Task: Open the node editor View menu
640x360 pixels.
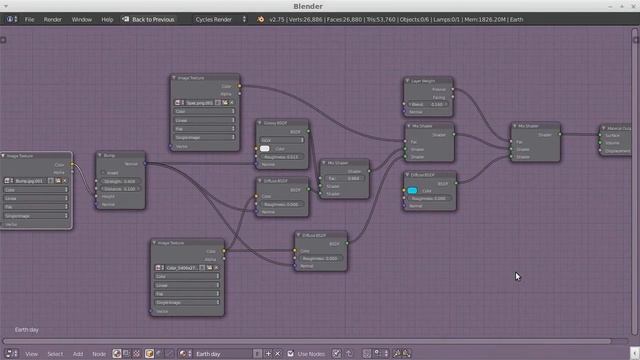Action: tap(31, 354)
